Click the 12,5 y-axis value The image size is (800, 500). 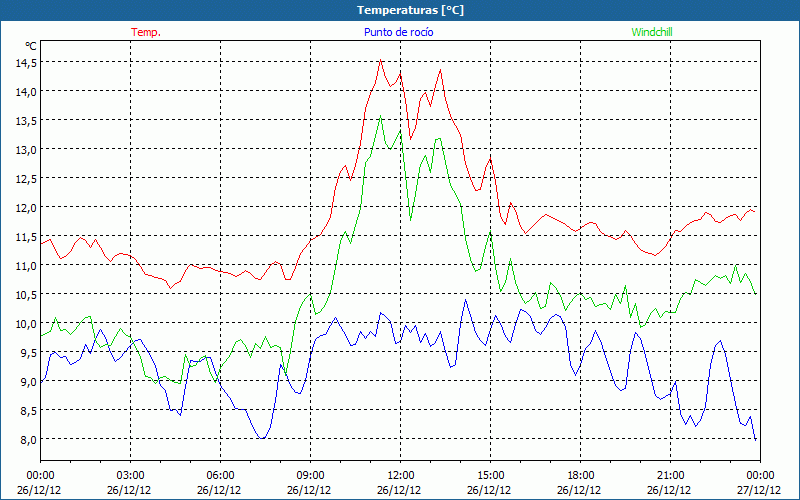[x=26, y=179]
